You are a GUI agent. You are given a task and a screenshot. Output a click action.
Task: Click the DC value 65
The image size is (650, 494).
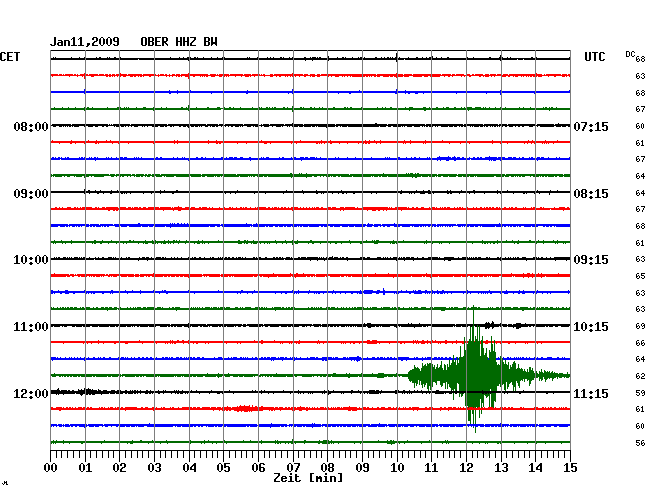point(640,276)
